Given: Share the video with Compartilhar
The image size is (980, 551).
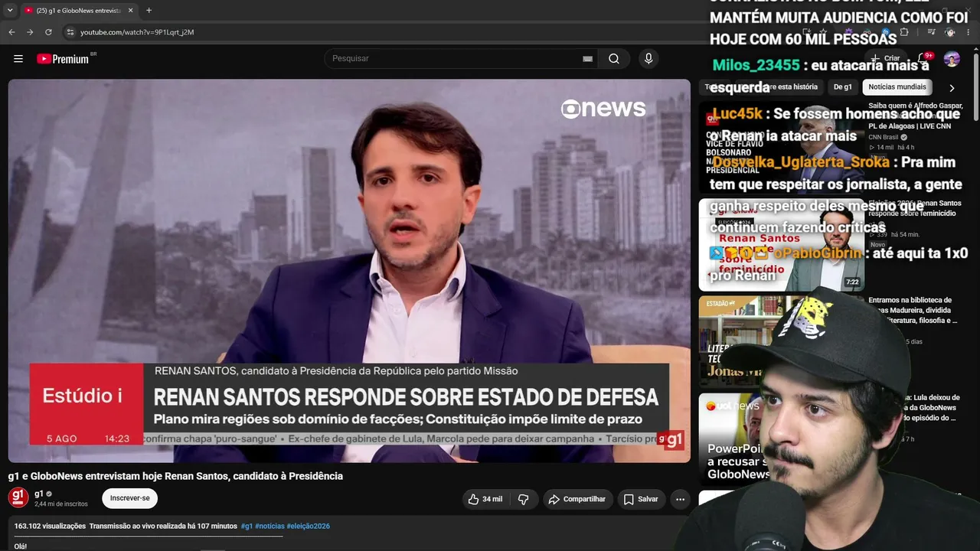Looking at the screenshot, I should 578,499.
